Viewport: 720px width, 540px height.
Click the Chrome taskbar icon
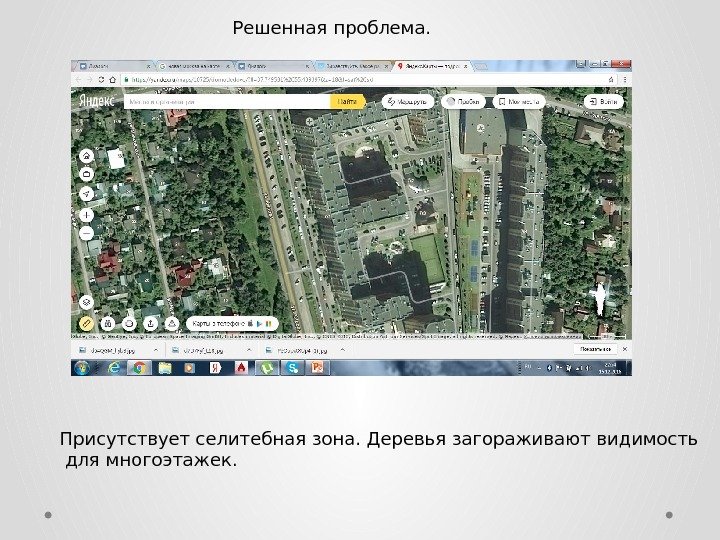[140, 368]
